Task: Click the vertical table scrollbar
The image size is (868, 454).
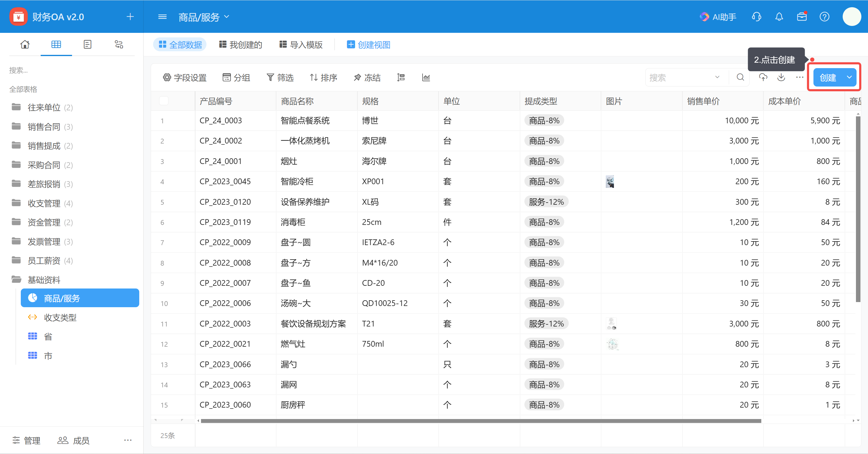Action: coord(858,209)
